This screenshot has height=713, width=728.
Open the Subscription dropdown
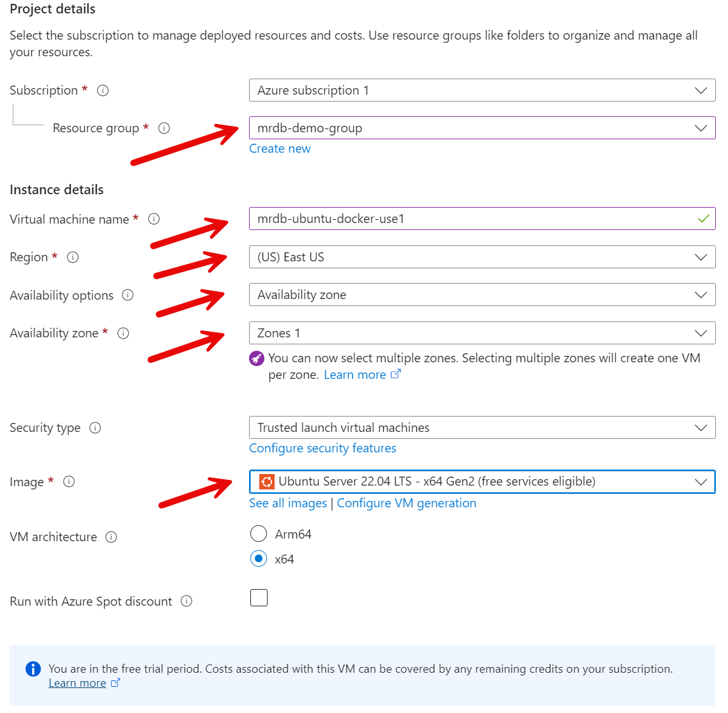coord(482,90)
